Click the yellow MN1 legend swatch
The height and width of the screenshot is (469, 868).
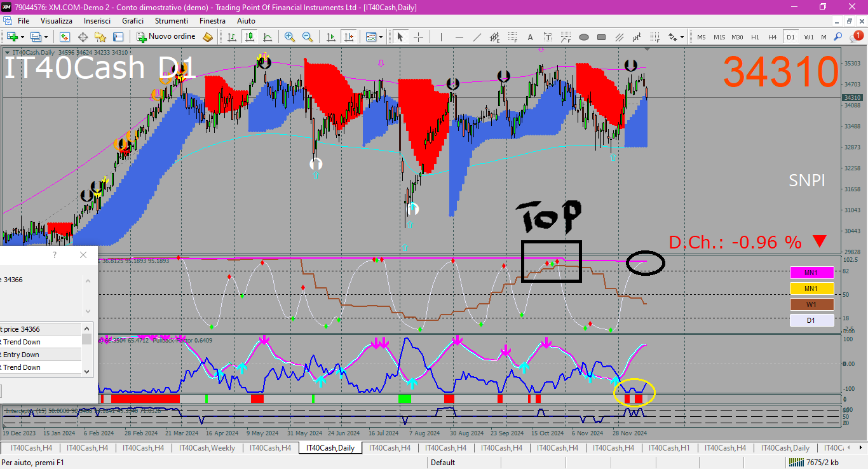coord(811,289)
